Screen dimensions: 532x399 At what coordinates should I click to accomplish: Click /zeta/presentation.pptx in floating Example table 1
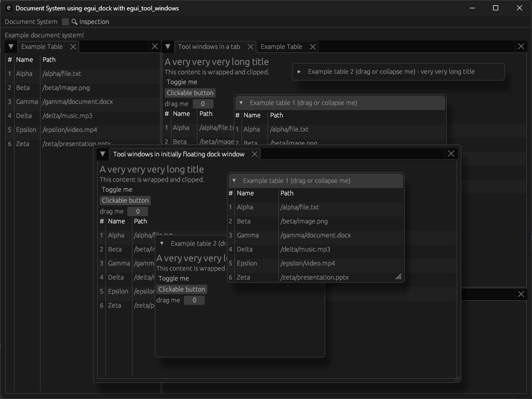(x=314, y=277)
